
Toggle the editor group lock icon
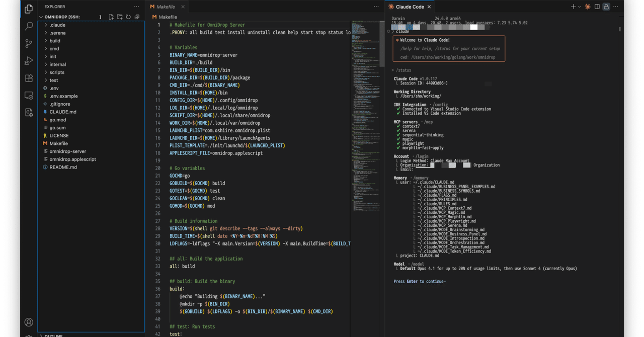(x=606, y=7)
